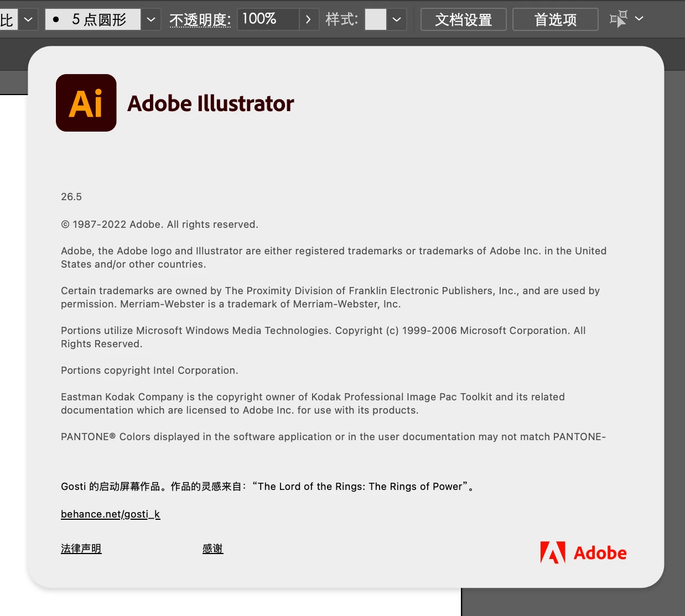
Task: Click the 不透明度 opacity label
Action: click(x=200, y=20)
